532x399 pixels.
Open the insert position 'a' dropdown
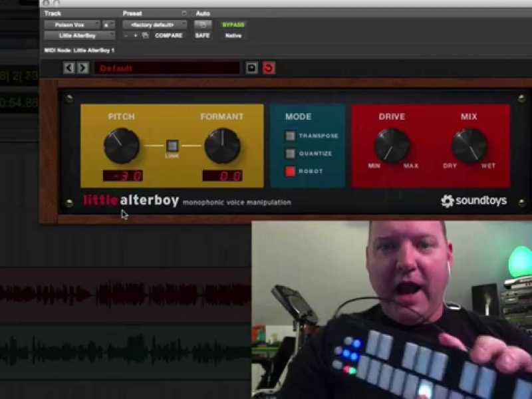tap(108, 25)
